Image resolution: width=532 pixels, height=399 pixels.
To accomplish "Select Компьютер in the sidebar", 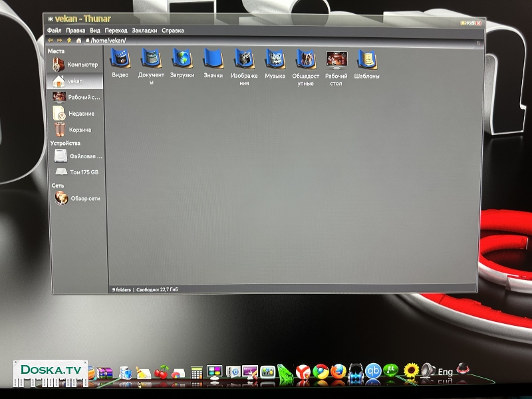I will click(75, 65).
